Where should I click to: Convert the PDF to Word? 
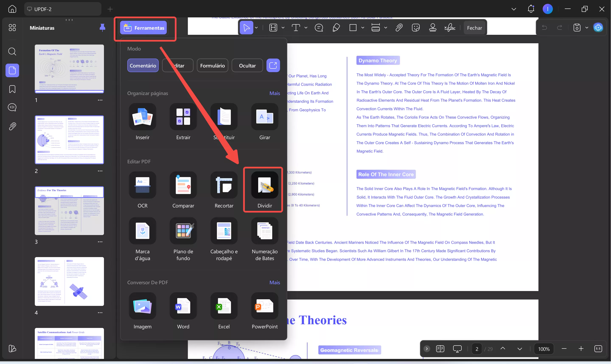pyautogui.click(x=183, y=306)
